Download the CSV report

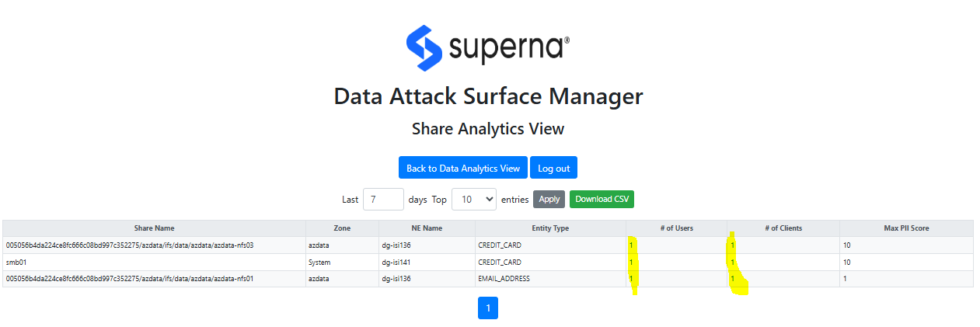click(602, 199)
